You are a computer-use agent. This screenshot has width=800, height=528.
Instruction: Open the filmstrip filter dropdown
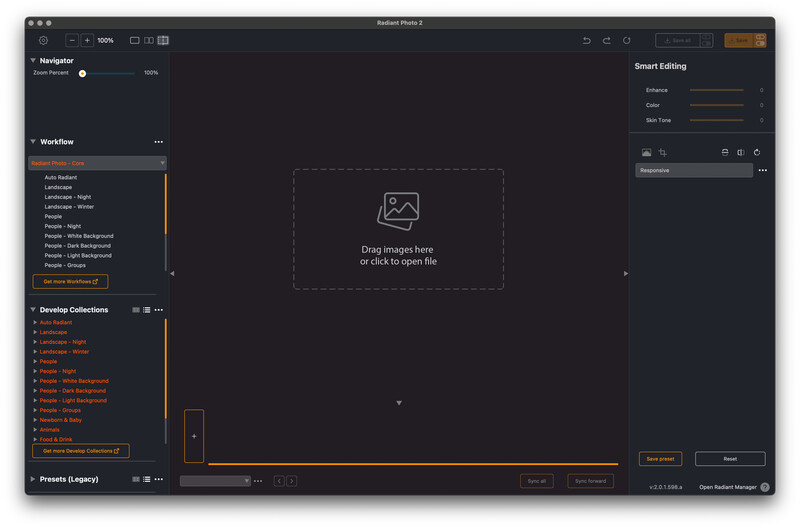(x=215, y=481)
